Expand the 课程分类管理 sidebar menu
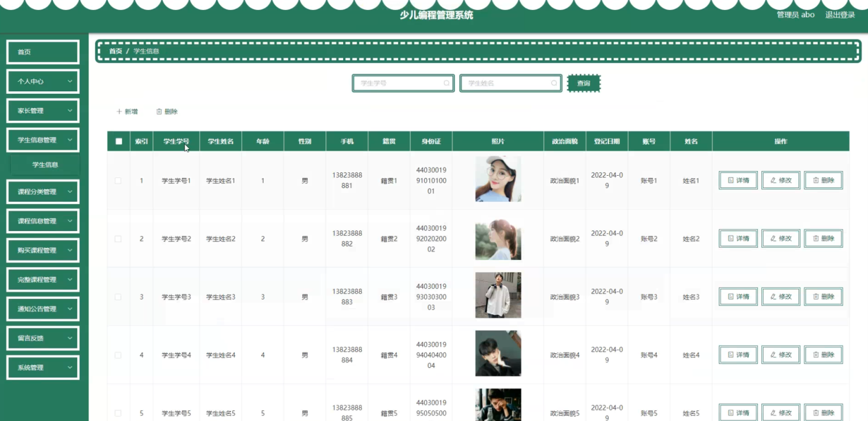The height and width of the screenshot is (421, 868). [x=42, y=192]
